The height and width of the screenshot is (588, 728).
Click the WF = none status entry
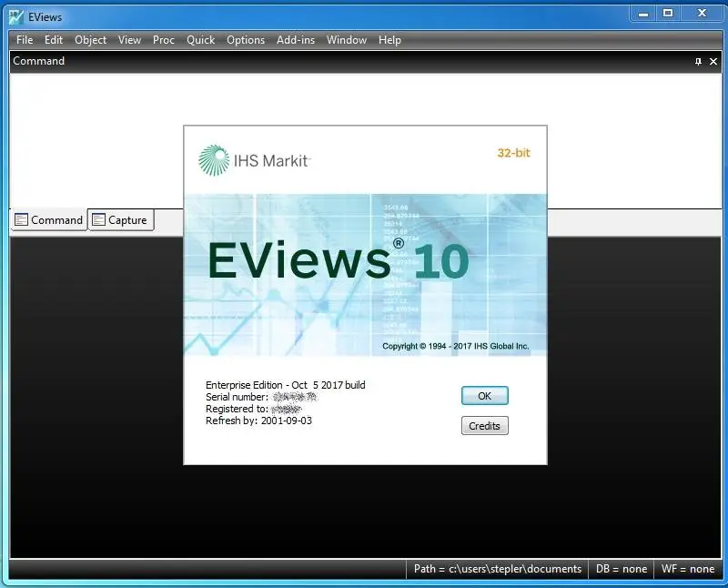(688, 569)
